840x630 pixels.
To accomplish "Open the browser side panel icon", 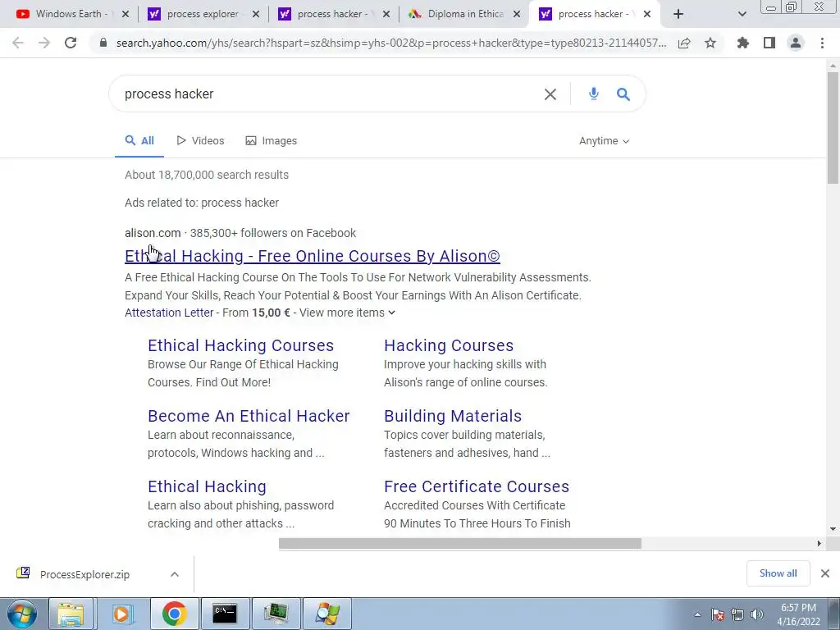I will [769, 43].
